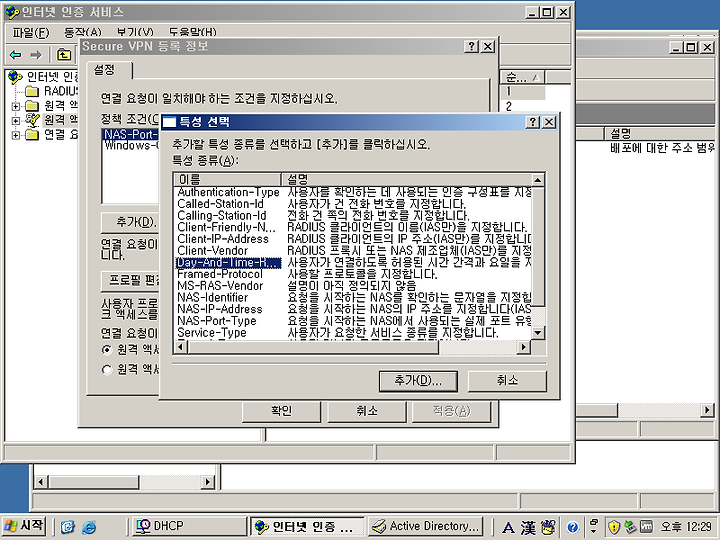The width and height of the screenshot is (720, 540).
Task: Click the security shield tray icon
Action: pyautogui.click(x=614, y=527)
